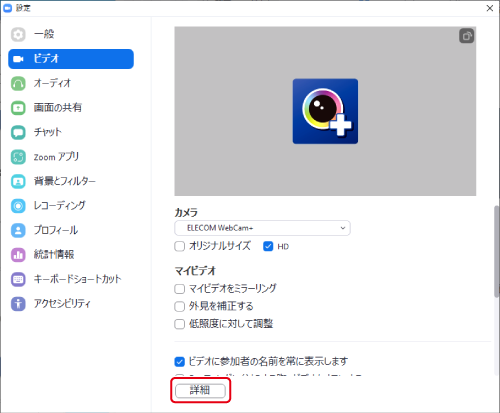
Task: View the 統計情報 tab label
Action: 54,254
